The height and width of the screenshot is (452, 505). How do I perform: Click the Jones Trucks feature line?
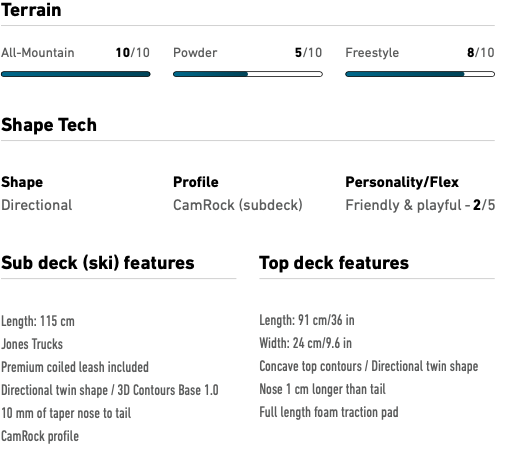tap(32, 344)
